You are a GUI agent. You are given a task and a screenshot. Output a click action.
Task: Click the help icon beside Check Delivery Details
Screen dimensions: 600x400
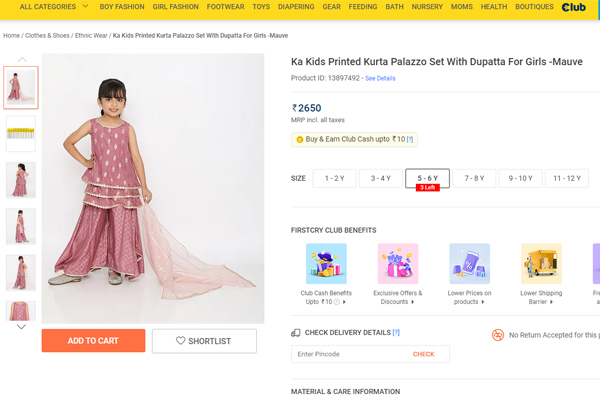click(396, 332)
